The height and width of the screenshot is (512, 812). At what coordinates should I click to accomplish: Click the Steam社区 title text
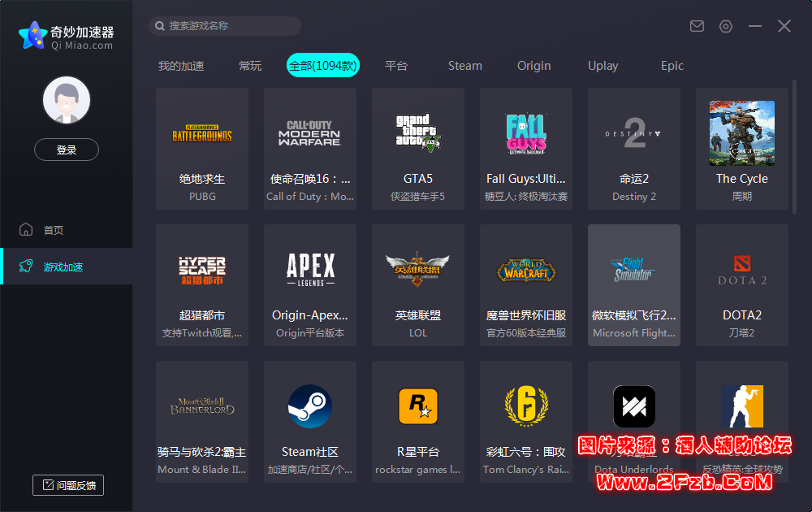tap(309, 453)
